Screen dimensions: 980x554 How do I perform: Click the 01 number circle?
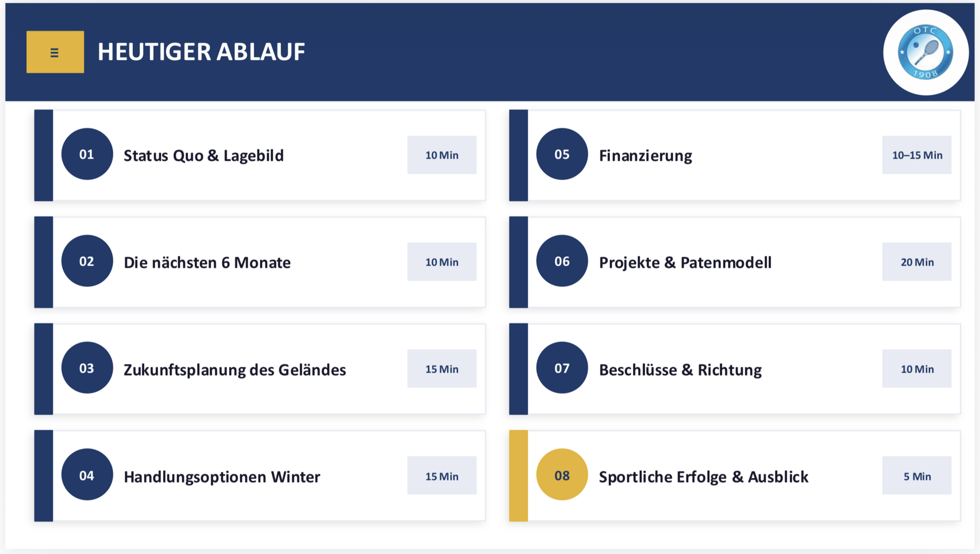(x=87, y=154)
